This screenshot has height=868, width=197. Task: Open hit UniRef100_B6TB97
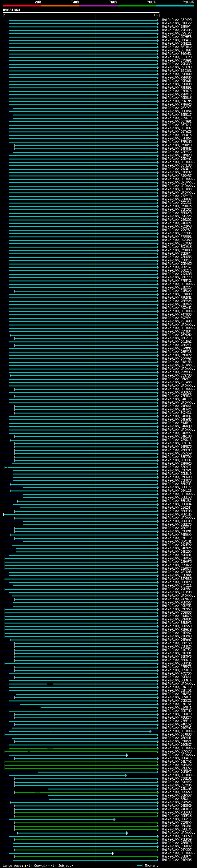point(177,50)
